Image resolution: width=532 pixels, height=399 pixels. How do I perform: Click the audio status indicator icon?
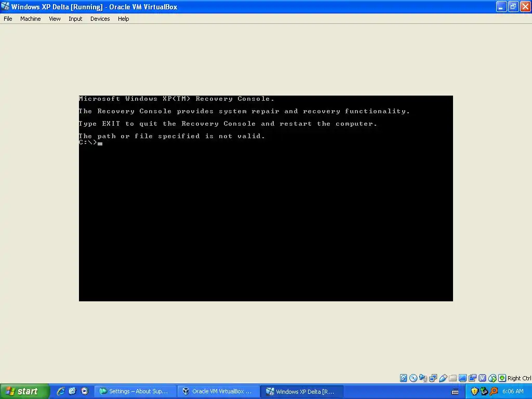(423, 378)
